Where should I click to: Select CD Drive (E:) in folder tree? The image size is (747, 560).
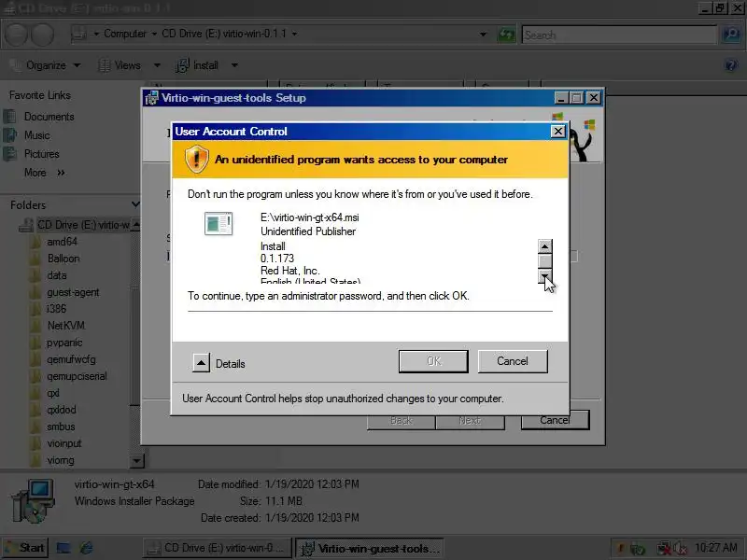[83, 225]
